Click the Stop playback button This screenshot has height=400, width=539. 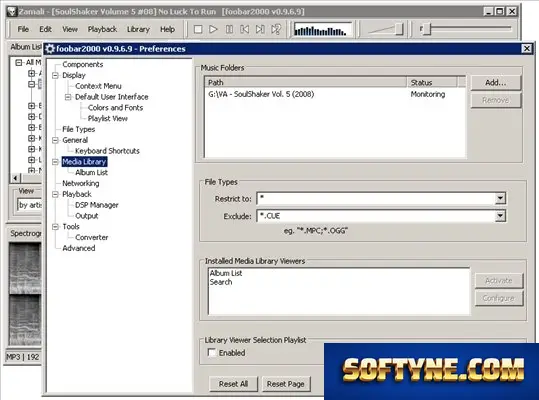click(x=198, y=30)
